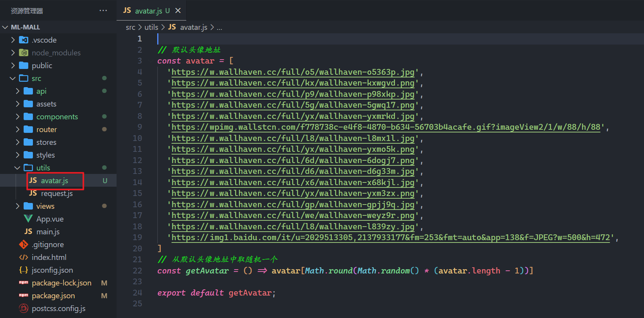Expand the .vscode folder chevron
The width and height of the screenshot is (644, 318).
tap(13, 40)
